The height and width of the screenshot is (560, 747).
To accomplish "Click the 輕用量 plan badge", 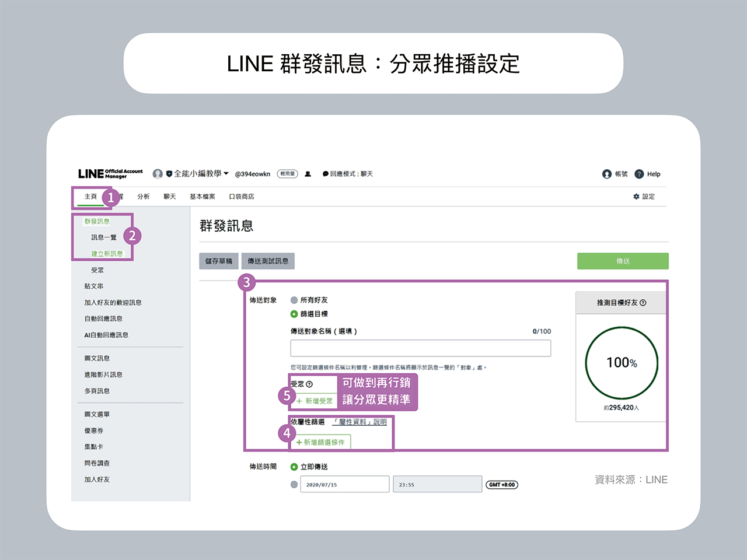I will click(x=287, y=174).
